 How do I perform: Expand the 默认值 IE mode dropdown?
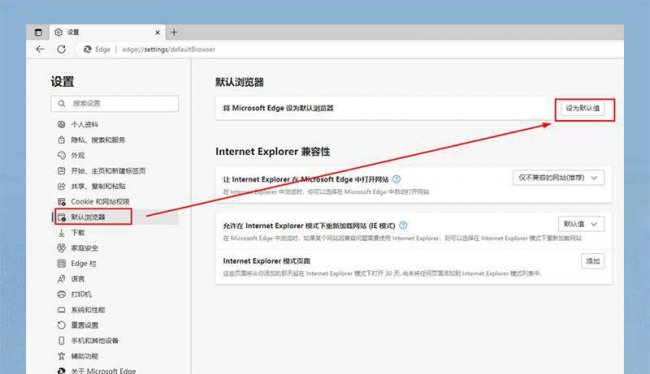click(x=581, y=224)
